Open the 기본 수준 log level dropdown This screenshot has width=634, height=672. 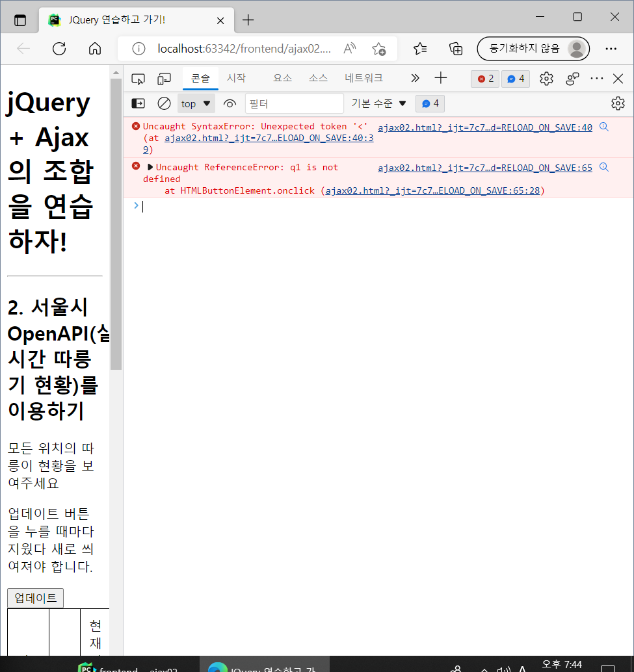coord(378,103)
